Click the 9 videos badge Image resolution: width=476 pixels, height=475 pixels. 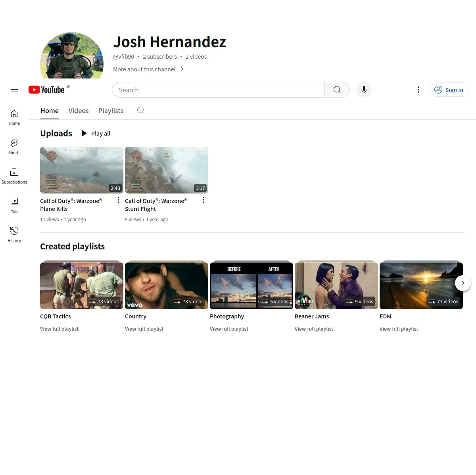click(360, 301)
